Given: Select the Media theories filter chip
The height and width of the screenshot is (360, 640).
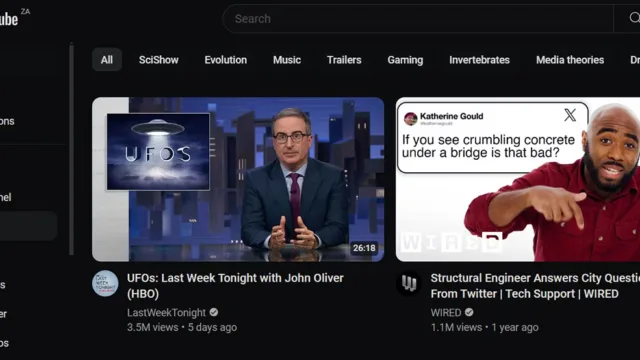Looking at the screenshot, I should coord(570,60).
